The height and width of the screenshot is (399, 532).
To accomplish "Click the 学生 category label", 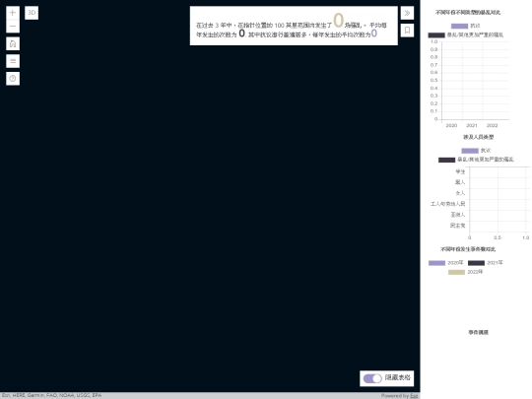I will [x=460, y=171].
